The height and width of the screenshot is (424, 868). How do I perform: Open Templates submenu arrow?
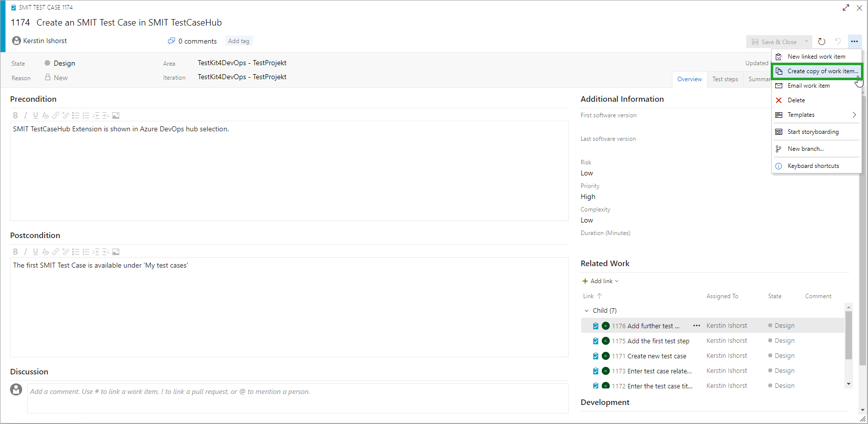pyautogui.click(x=854, y=115)
